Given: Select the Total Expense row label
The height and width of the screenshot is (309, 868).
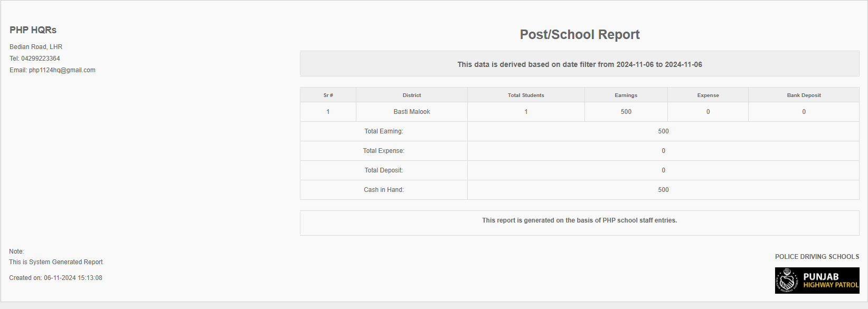Looking at the screenshot, I should (x=383, y=151).
